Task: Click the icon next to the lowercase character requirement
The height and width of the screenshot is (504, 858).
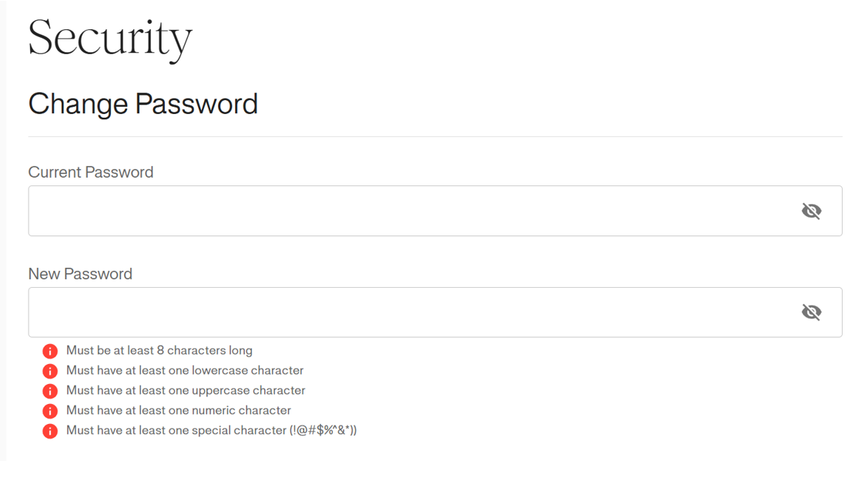Action: click(x=49, y=370)
